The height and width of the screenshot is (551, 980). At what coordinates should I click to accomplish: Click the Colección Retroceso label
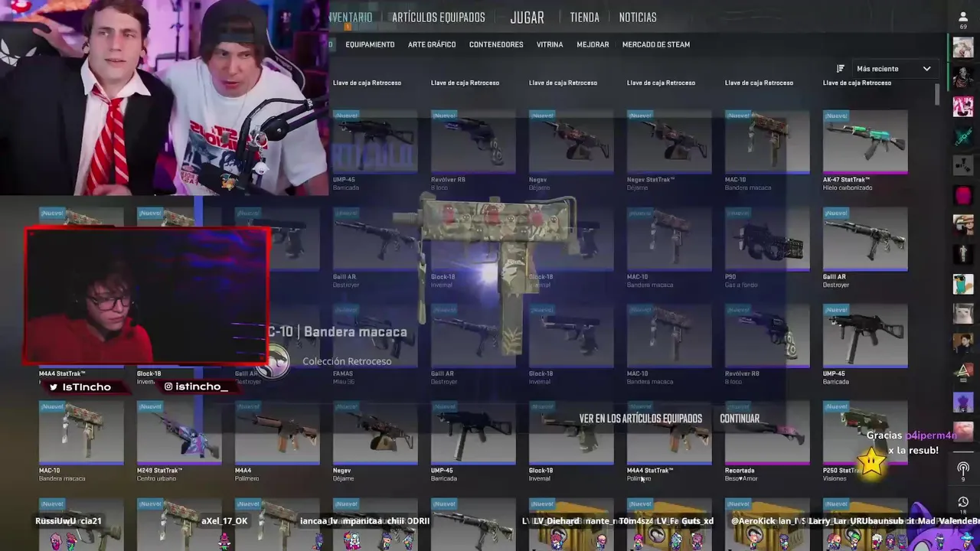pos(347,361)
